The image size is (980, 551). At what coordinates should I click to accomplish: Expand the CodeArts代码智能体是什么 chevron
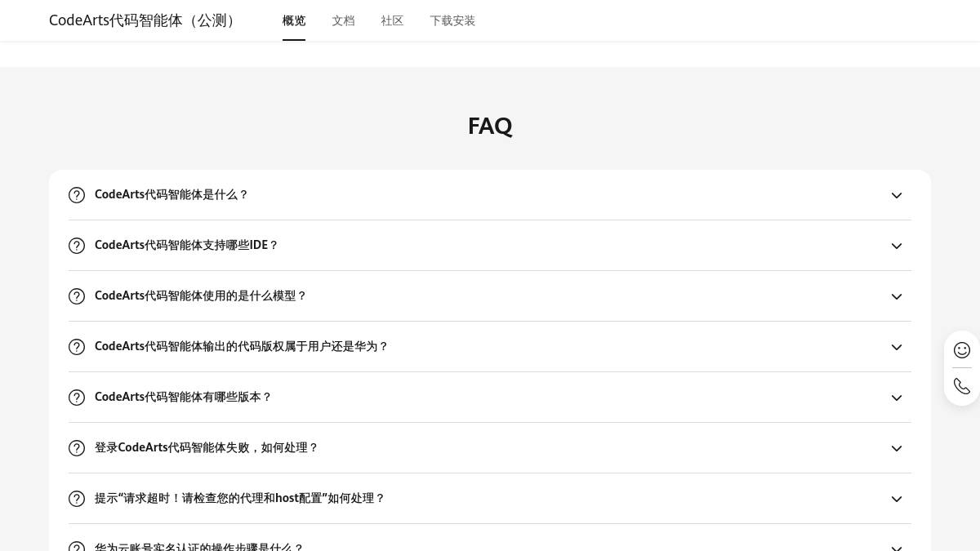tap(897, 196)
